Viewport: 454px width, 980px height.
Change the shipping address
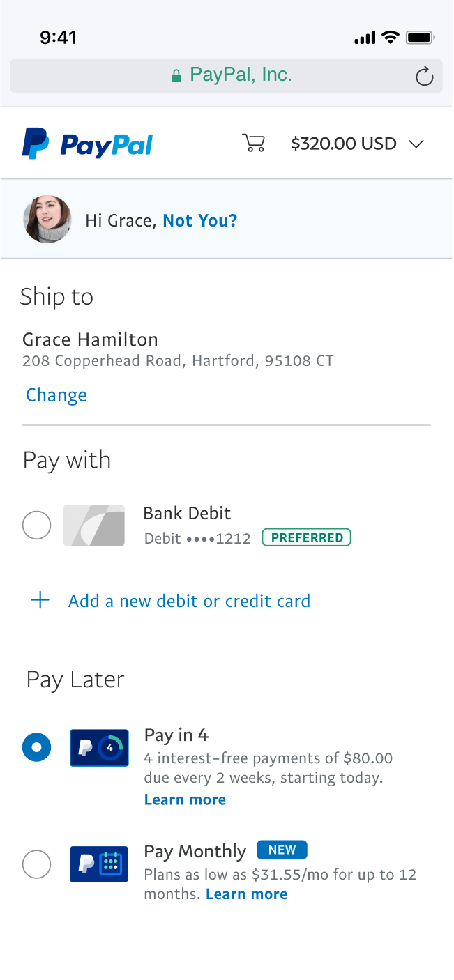[56, 395]
